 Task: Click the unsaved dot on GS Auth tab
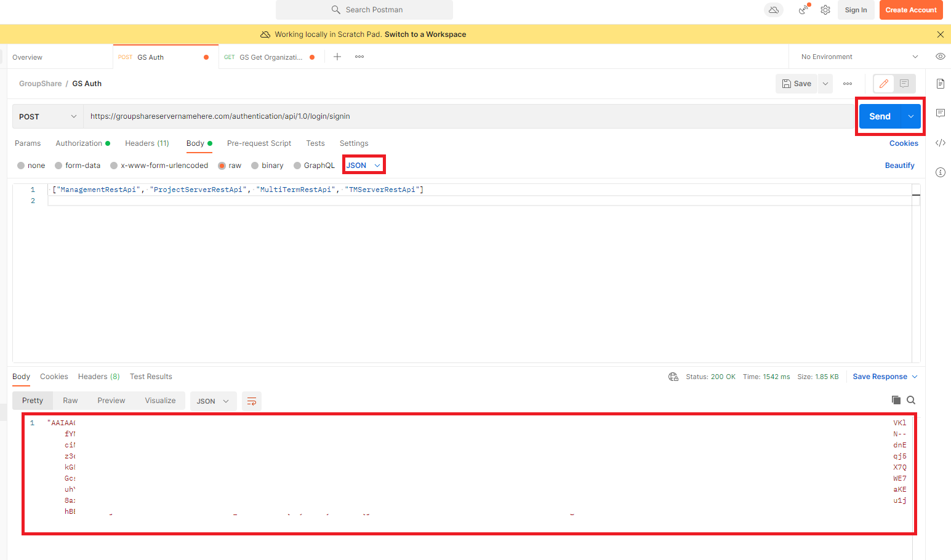tap(206, 57)
